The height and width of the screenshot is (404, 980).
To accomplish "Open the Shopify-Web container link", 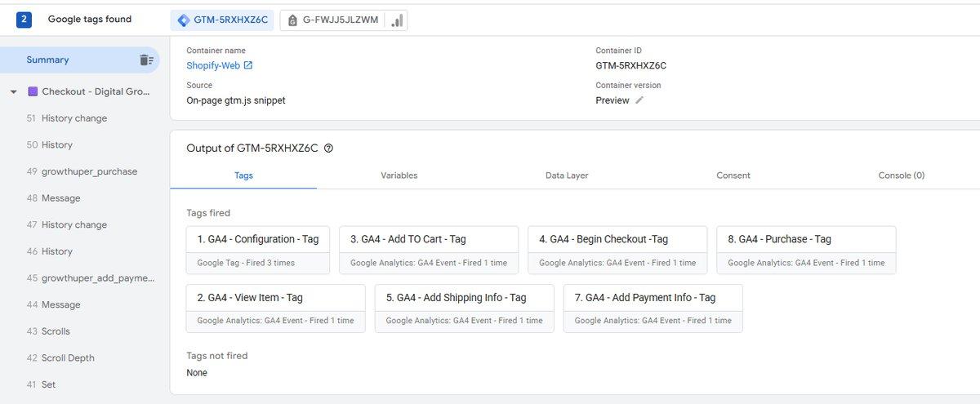I will (x=213, y=66).
